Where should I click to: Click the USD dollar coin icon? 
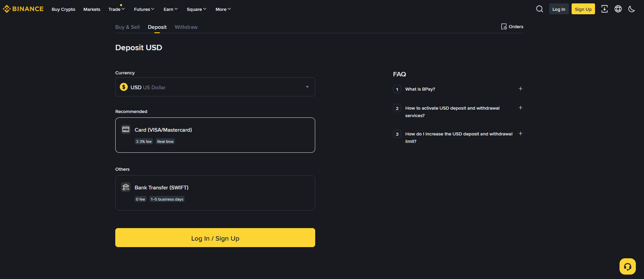(124, 87)
